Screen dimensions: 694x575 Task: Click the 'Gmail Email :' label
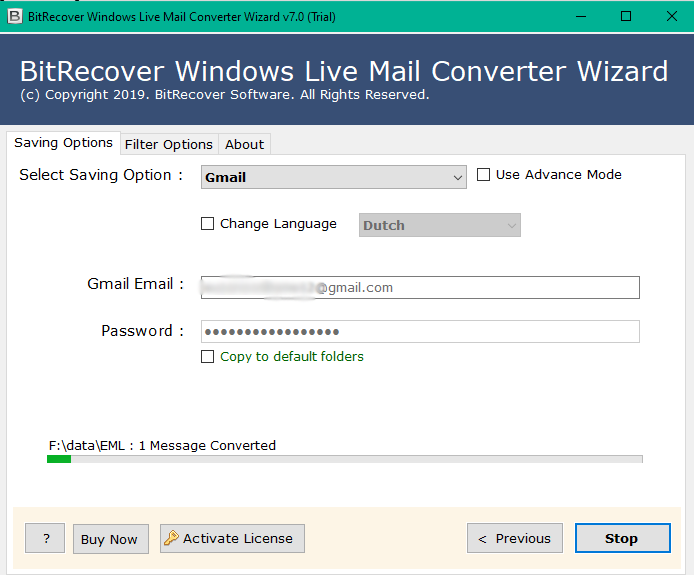(x=135, y=284)
